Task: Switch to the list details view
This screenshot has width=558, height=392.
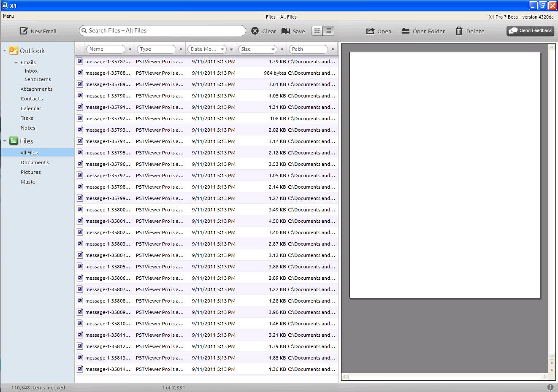Action: 328,31
